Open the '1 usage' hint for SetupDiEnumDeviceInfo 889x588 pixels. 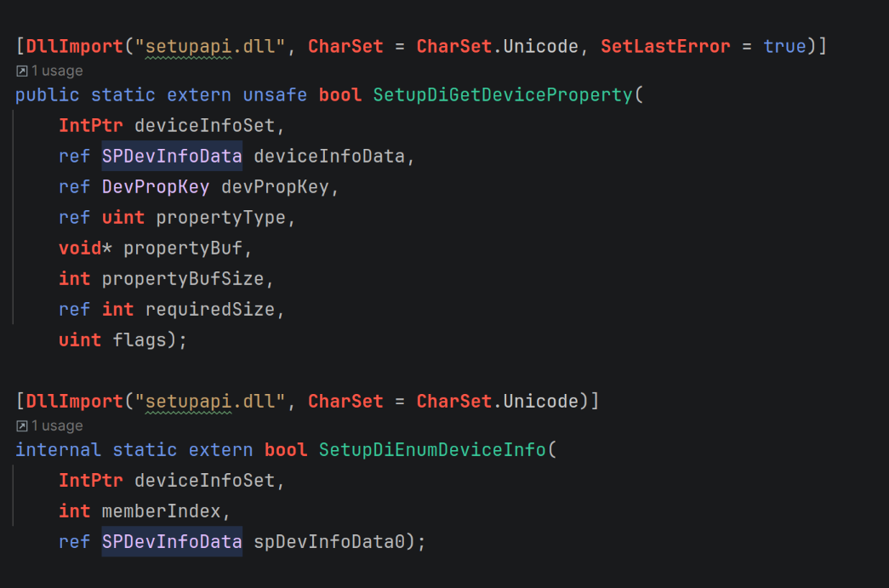(x=56, y=426)
